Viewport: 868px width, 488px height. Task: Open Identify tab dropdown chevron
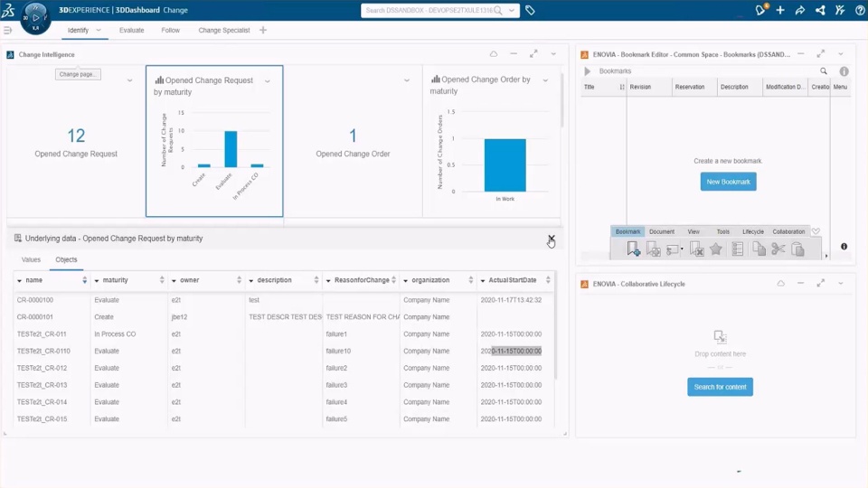click(99, 30)
